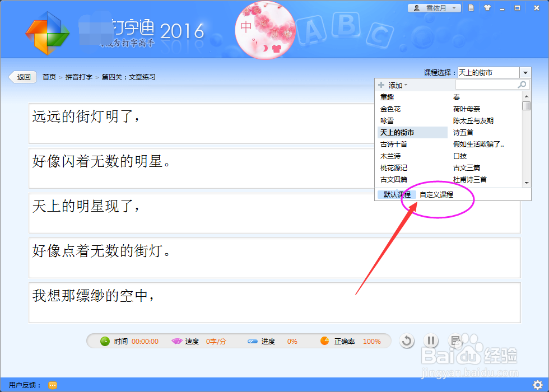Viewport: 549px width, 392px height.
Task: Select the 木兰诗 course item
Action: point(390,156)
